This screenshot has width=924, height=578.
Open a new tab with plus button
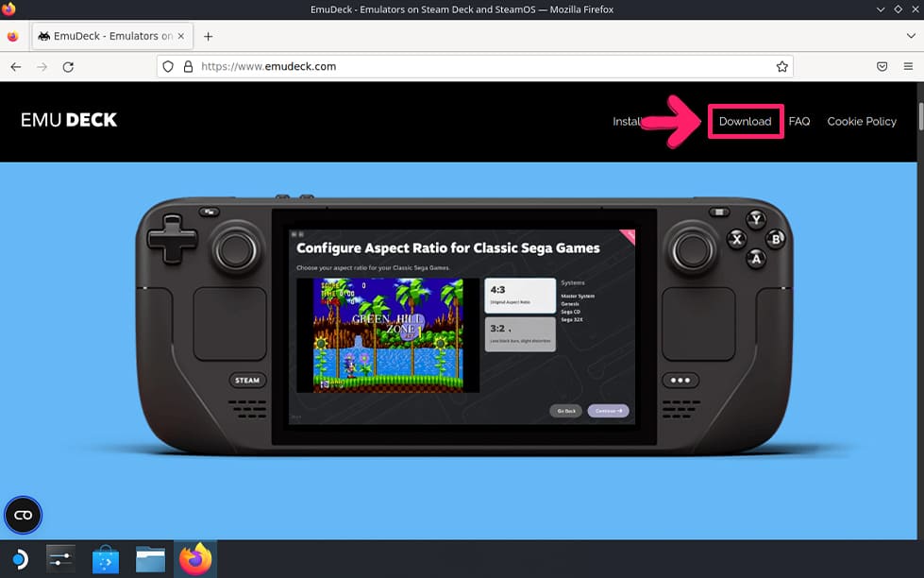point(208,36)
